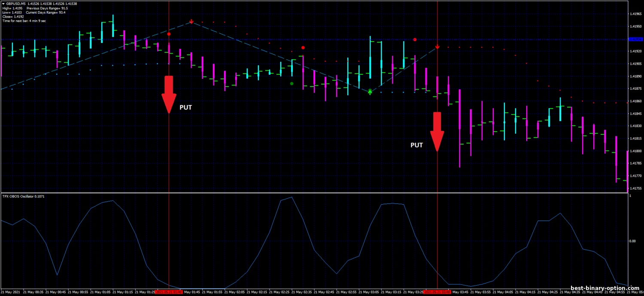Click the 1.41800 price axis label

(635, 151)
